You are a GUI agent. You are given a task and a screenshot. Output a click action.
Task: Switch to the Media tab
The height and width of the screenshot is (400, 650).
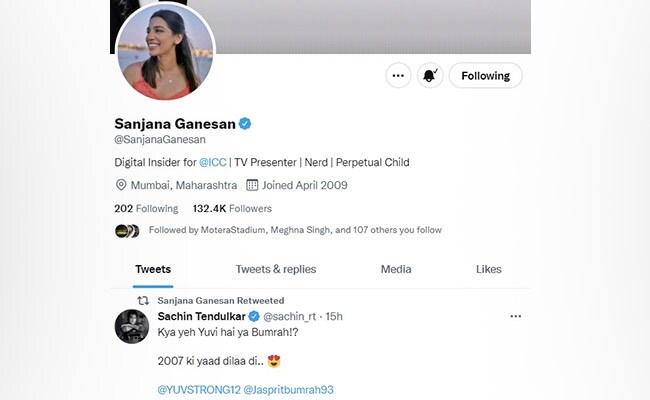396,269
